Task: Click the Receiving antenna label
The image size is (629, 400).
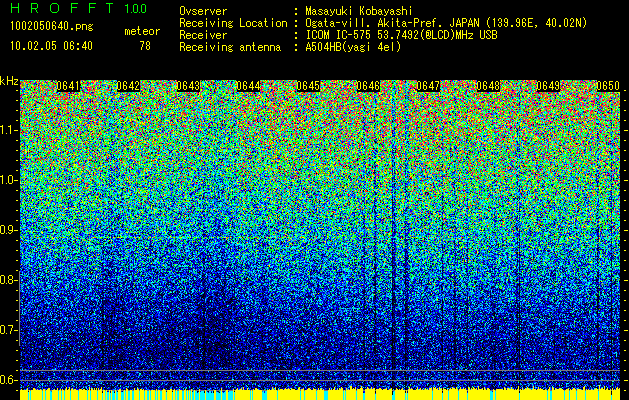Action: point(230,47)
